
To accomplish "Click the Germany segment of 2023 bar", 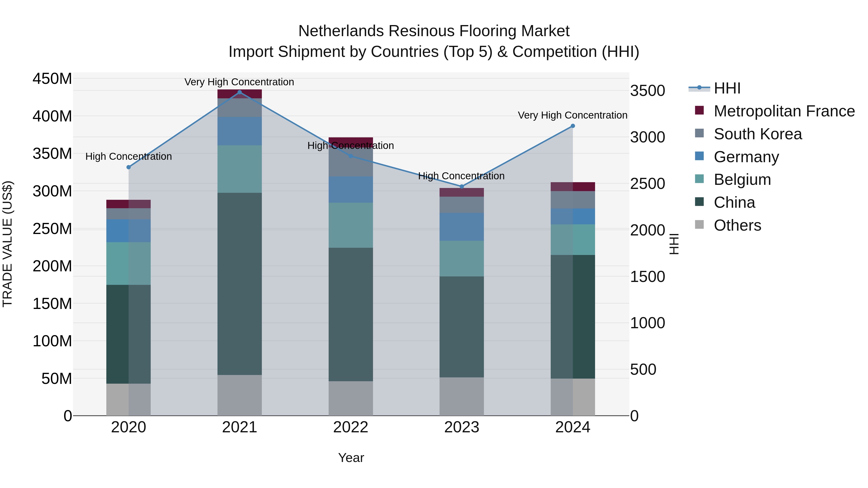I will (x=462, y=227).
